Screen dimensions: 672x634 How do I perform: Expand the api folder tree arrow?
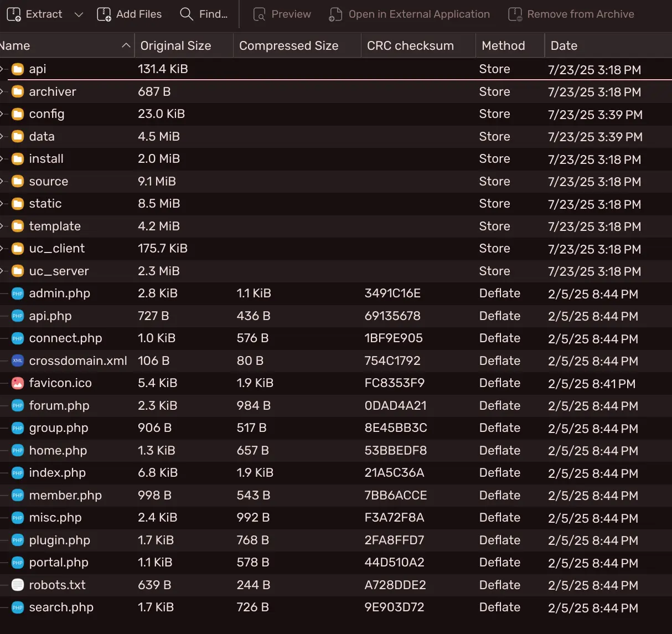[2, 69]
